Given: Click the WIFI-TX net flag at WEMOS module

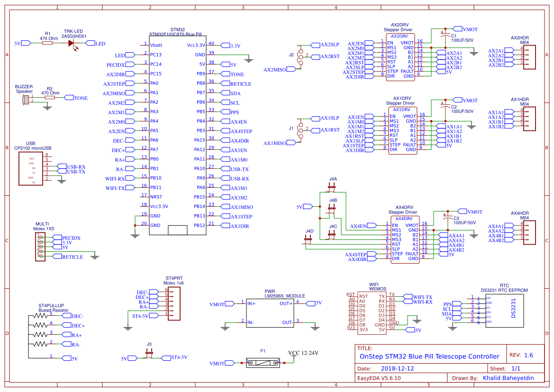Looking at the screenshot, I should (x=418, y=297).
